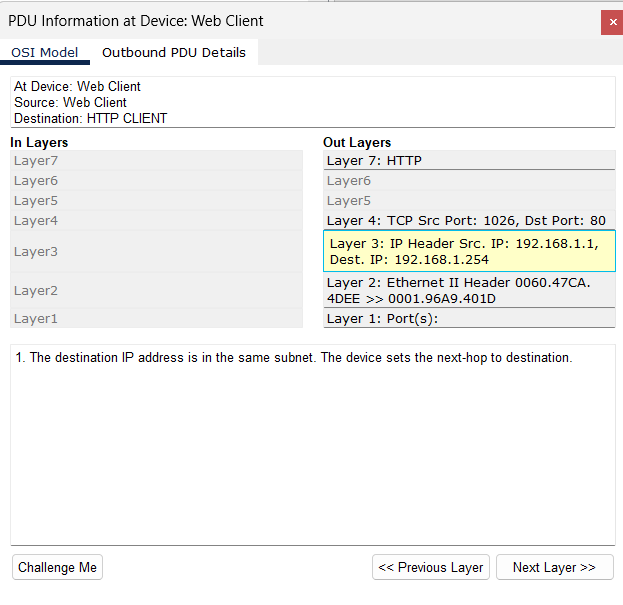The width and height of the screenshot is (623, 605).
Task: Select highlighted Layer 3 IP Header row
Action: tap(469, 251)
